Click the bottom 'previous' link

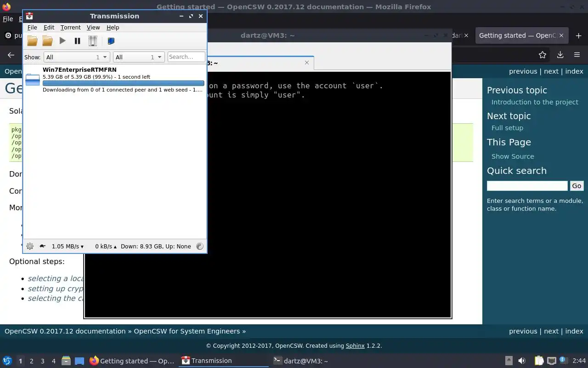click(x=523, y=331)
